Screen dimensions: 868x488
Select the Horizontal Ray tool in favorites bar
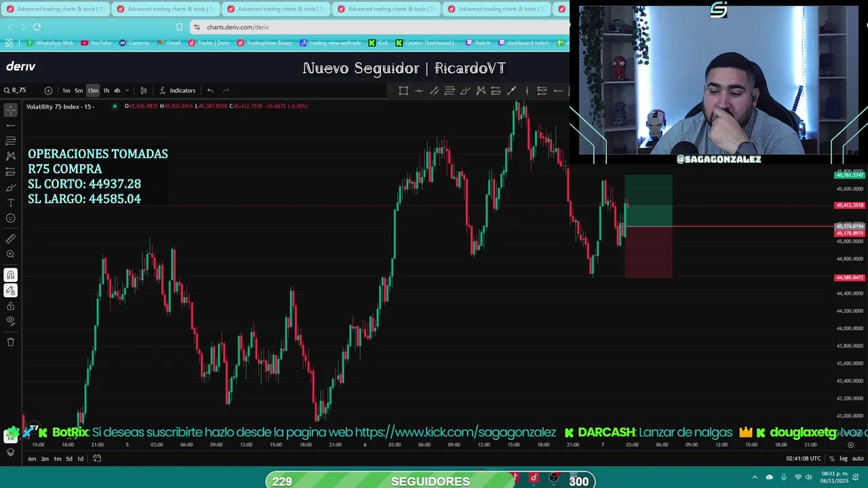[558, 91]
